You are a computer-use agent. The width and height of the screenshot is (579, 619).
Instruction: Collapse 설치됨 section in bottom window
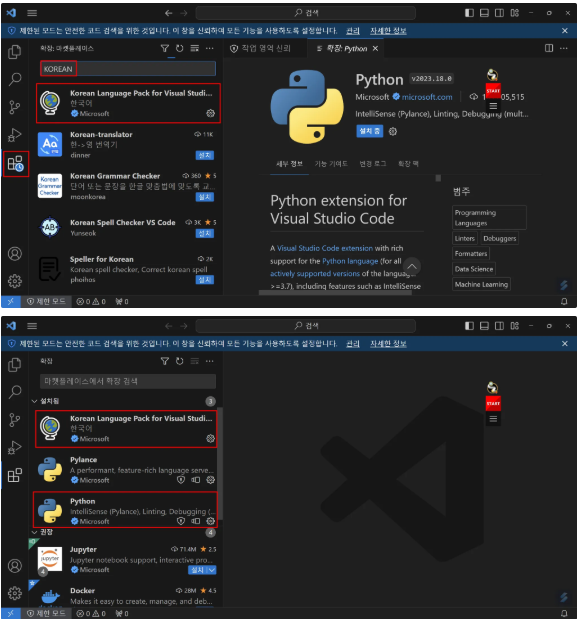(35, 401)
